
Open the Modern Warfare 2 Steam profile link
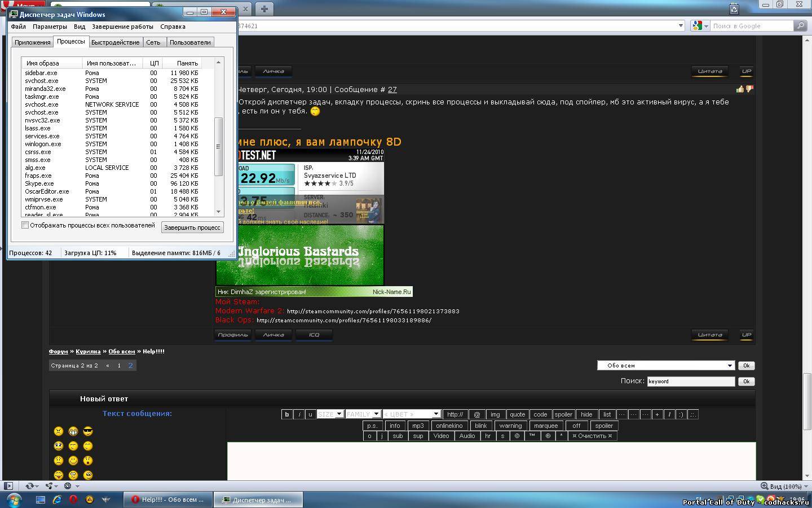coord(373,311)
